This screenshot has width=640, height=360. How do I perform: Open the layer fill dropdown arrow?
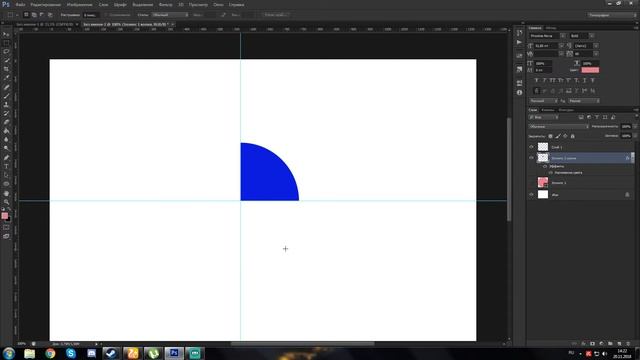pyautogui.click(x=635, y=136)
